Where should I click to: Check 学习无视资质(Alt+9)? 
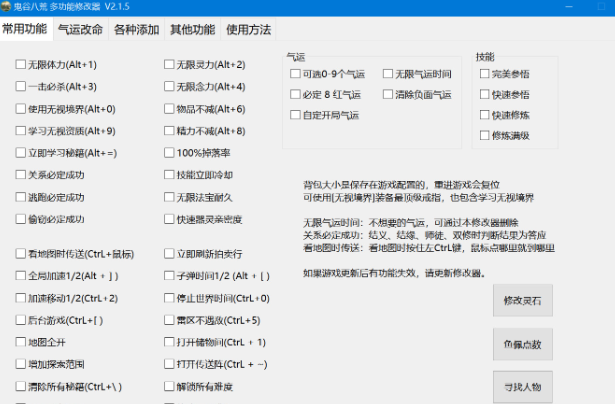(x=20, y=131)
